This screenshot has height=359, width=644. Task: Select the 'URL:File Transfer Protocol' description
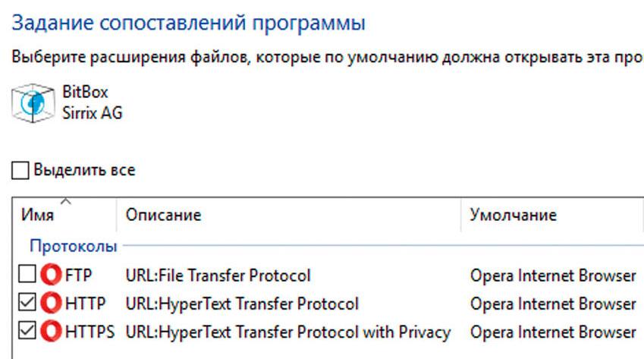coord(218,276)
